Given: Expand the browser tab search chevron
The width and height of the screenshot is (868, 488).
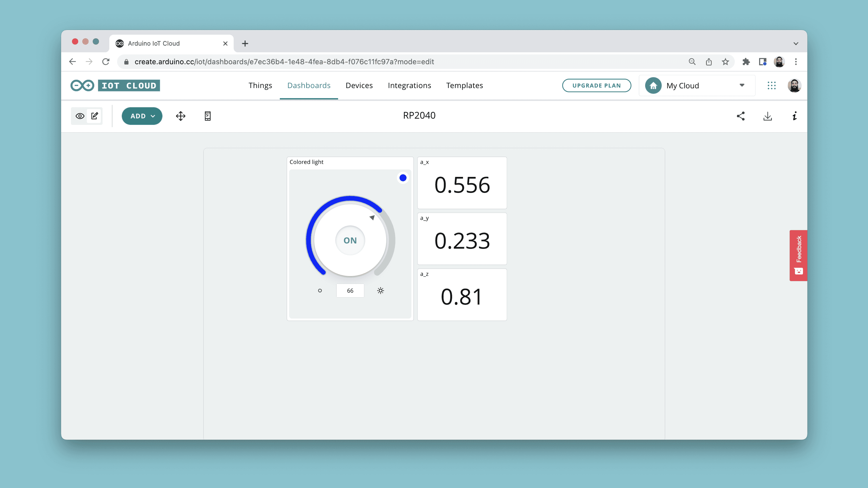Looking at the screenshot, I should coord(796,43).
